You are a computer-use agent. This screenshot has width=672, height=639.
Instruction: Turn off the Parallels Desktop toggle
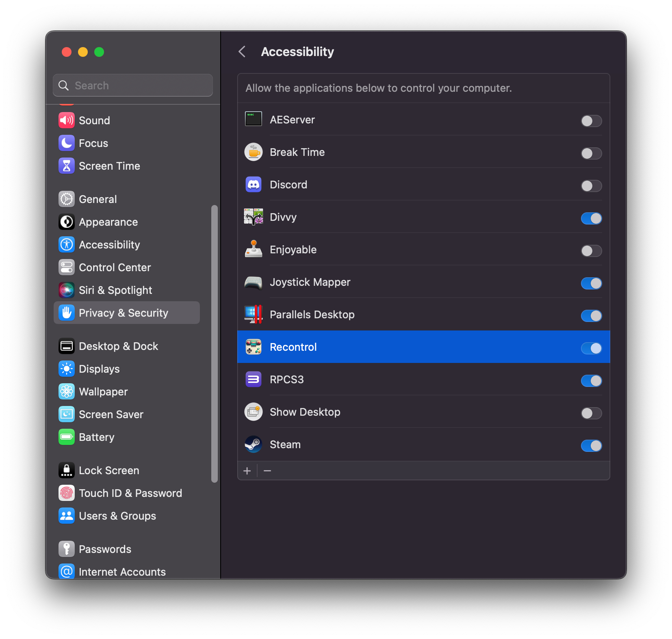[x=591, y=315]
